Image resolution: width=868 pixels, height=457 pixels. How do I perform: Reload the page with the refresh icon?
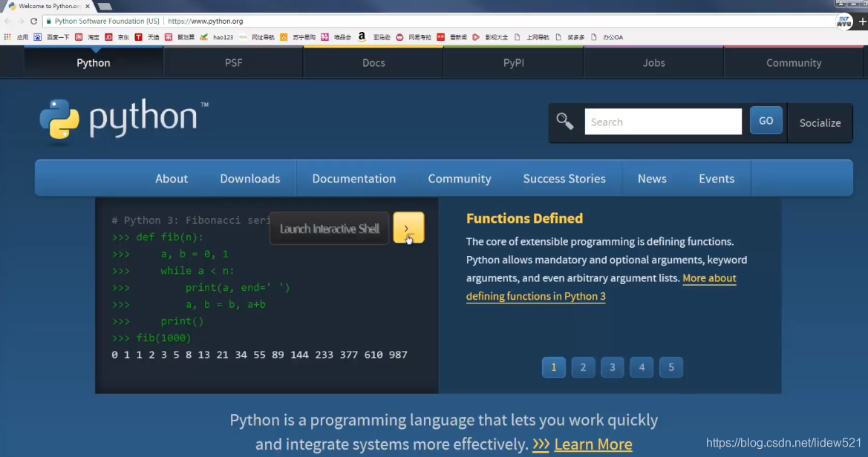[x=33, y=21]
